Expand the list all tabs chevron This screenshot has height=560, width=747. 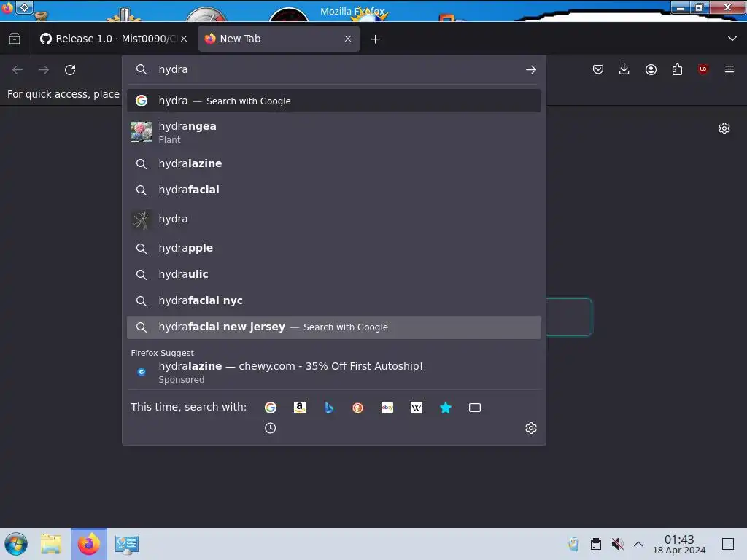coord(732,39)
